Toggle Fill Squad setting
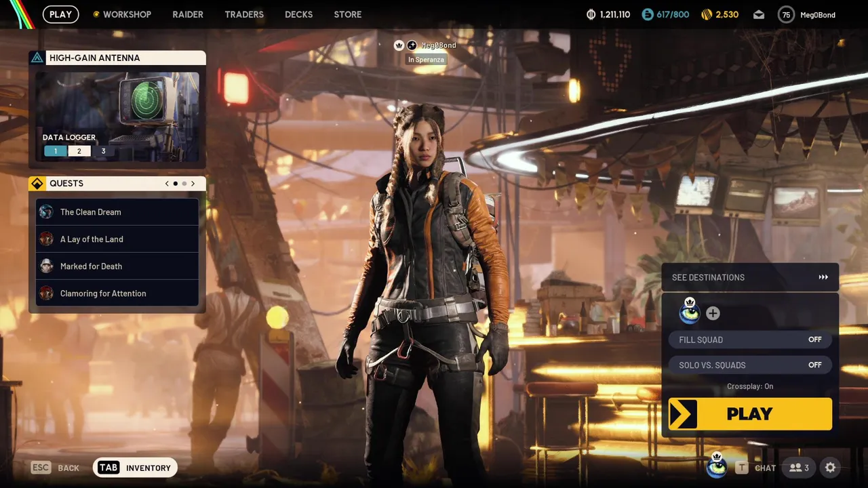 (x=750, y=340)
